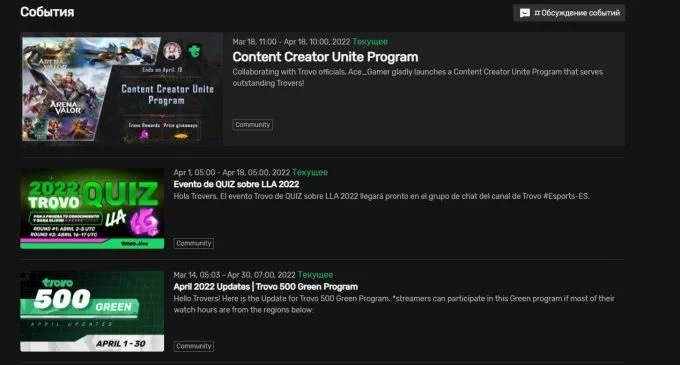Image resolution: width=680 pixels, height=365 pixels.
Task: Click the date text 'Mar 14, 05:03 - Apr 30, 07:00, 2022'
Action: 235,275
